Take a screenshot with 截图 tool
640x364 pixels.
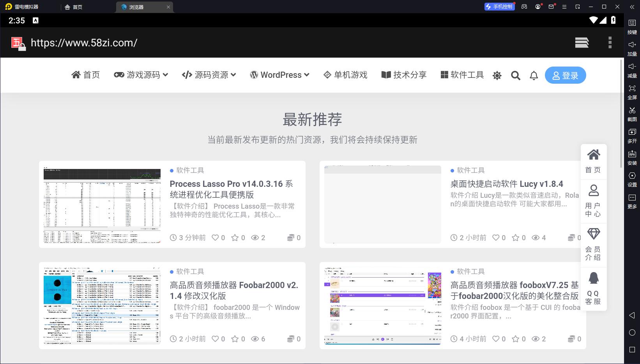(632, 114)
